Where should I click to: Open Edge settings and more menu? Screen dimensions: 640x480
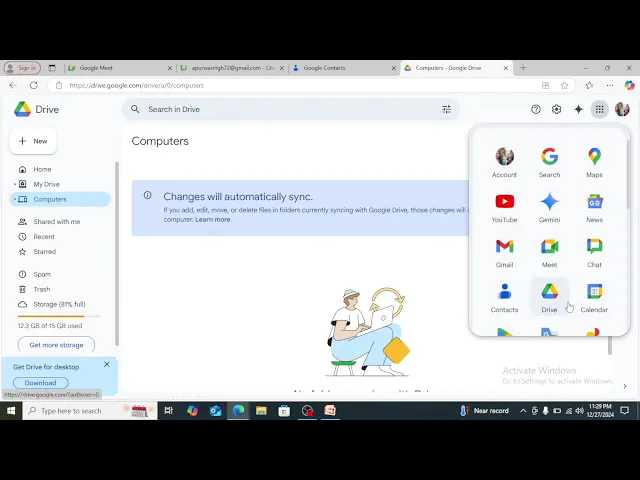(x=610, y=85)
